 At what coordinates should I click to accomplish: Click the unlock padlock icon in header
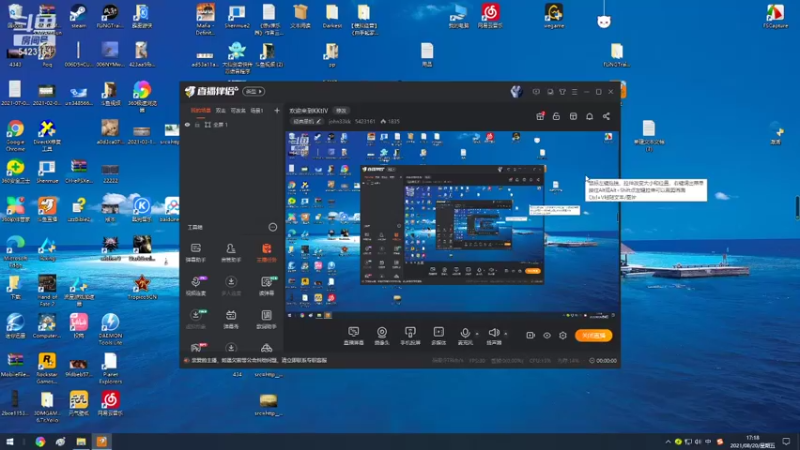pos(556,116)
